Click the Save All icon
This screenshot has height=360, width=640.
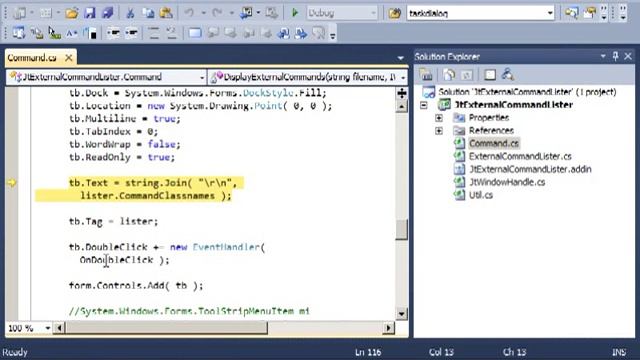108,13
